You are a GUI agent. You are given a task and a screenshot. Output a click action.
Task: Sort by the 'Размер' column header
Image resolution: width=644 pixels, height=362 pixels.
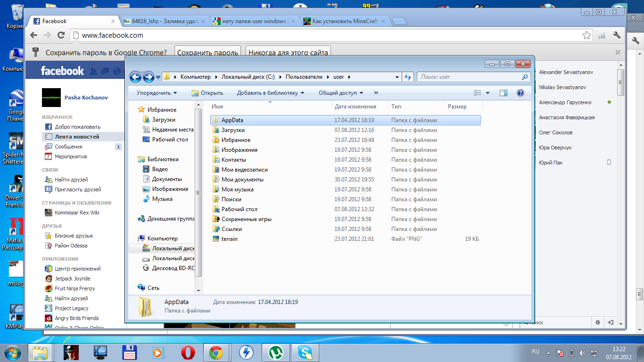(463, 107)
